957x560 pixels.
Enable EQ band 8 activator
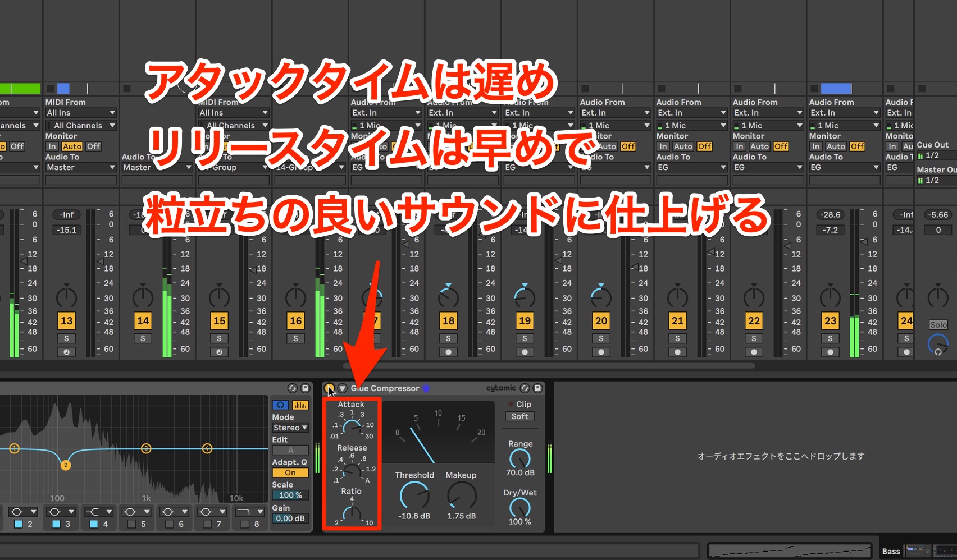[244, 524]
